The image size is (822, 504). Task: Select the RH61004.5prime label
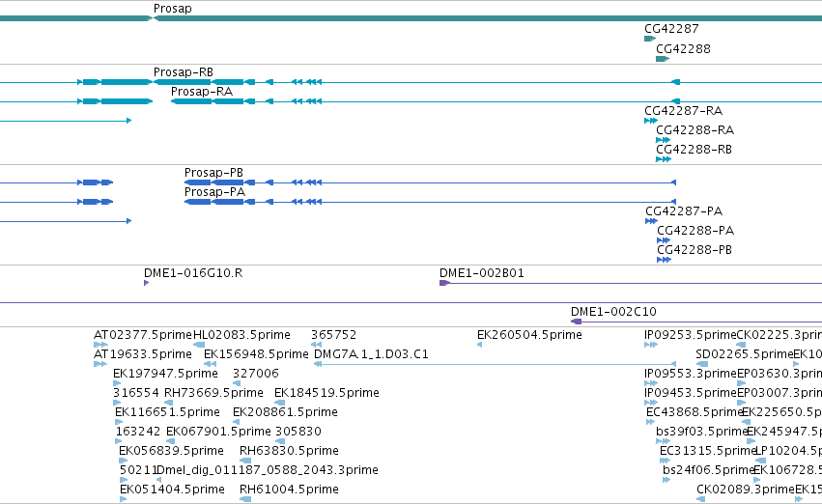(x=289, y=490)
